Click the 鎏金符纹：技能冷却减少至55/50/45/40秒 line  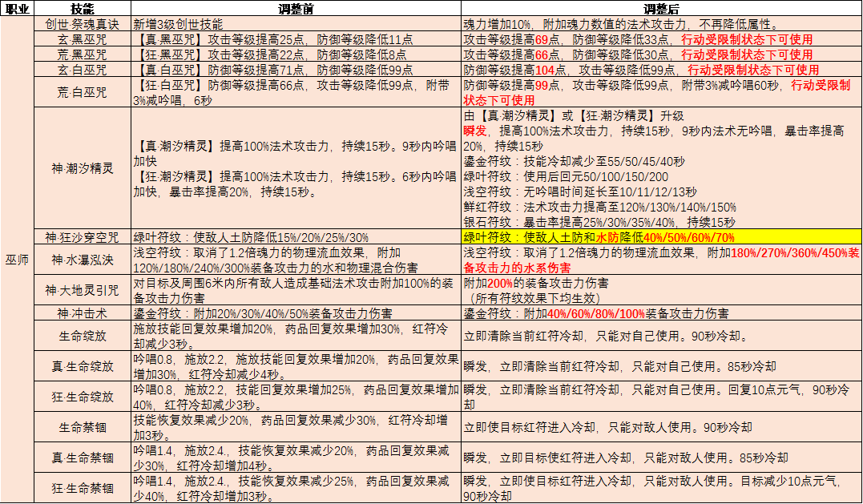click(574, 162)
